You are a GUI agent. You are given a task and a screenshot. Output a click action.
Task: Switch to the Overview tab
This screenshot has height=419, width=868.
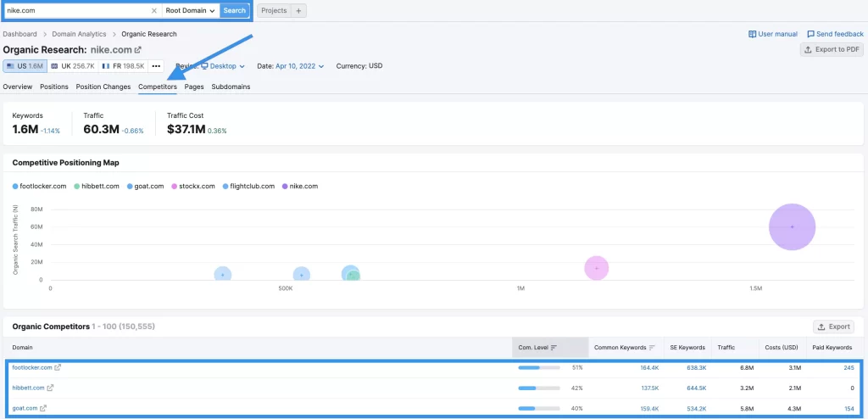click(18, 87)
